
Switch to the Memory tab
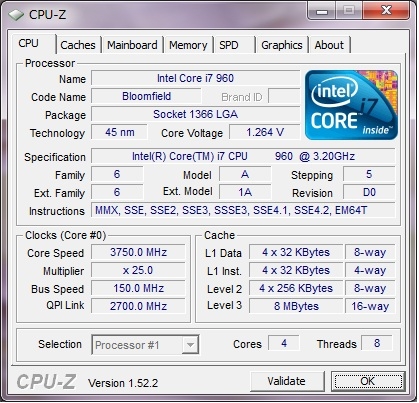[x=188, y=45]
